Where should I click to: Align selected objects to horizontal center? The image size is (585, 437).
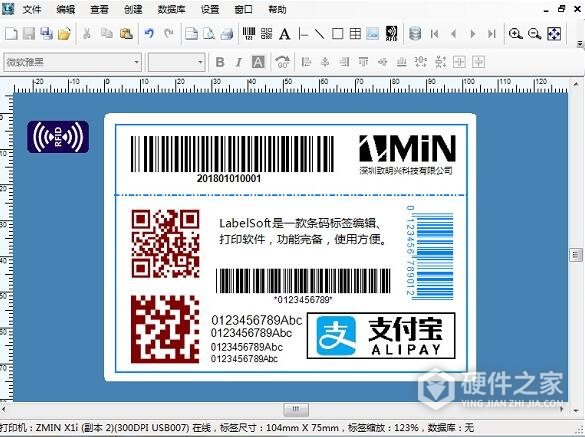[325, 62]
